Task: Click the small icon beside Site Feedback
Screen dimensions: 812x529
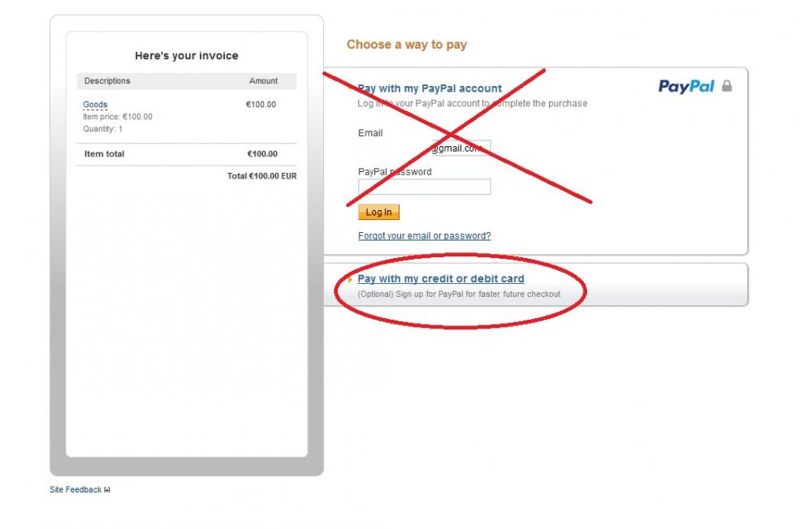Action: pos(107,490)
